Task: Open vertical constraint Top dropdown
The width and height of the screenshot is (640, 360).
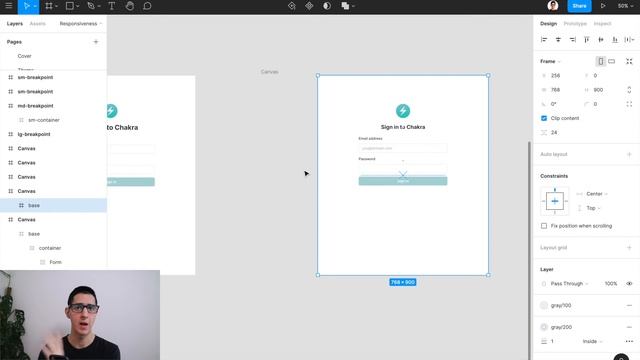Action: click(x=593, y=208)
